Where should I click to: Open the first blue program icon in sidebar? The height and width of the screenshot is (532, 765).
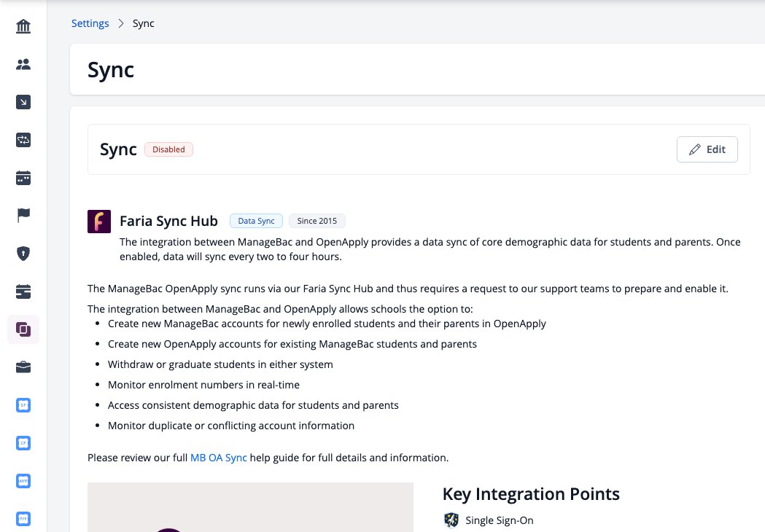point(23,405)
